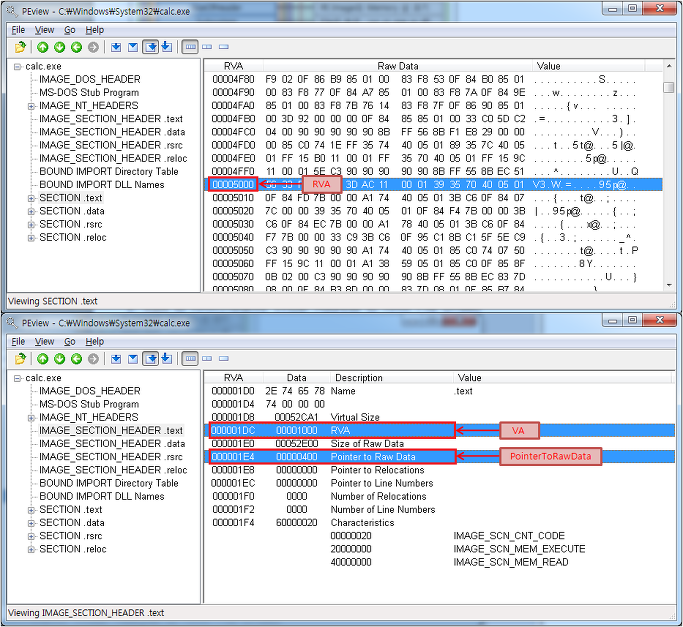683x627 pixels.
Task: Collapse calc.exe root node in top window tree
Action: point(17,67)
